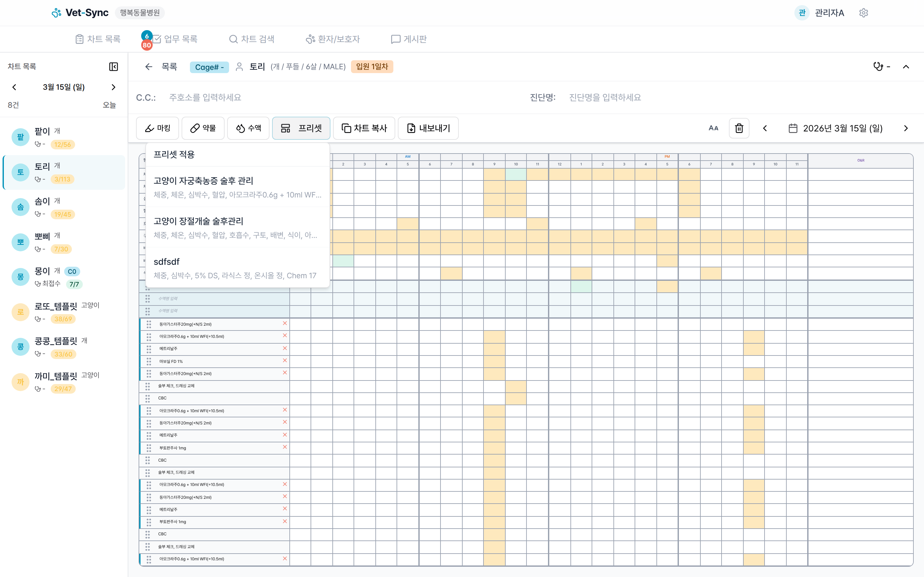Viewport: 924px width, 577px height.
Task: Collapse the chart list sidebar panel
Action: 113,66
